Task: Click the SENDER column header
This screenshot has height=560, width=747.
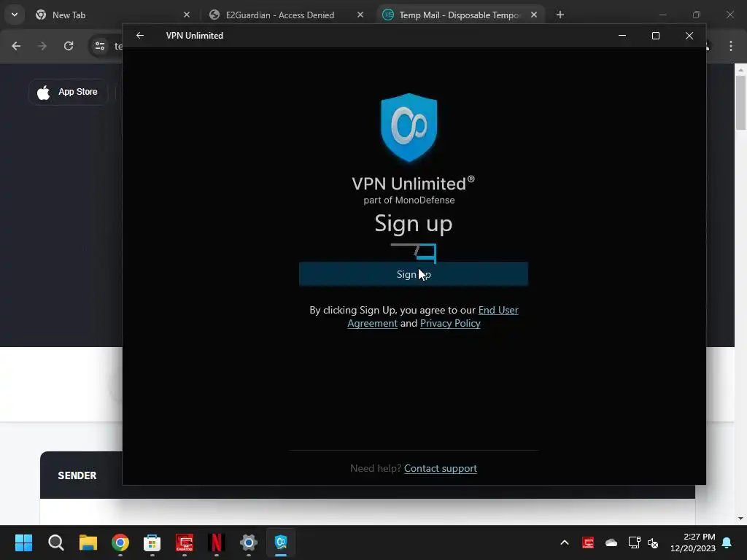Action: (77, 475)
